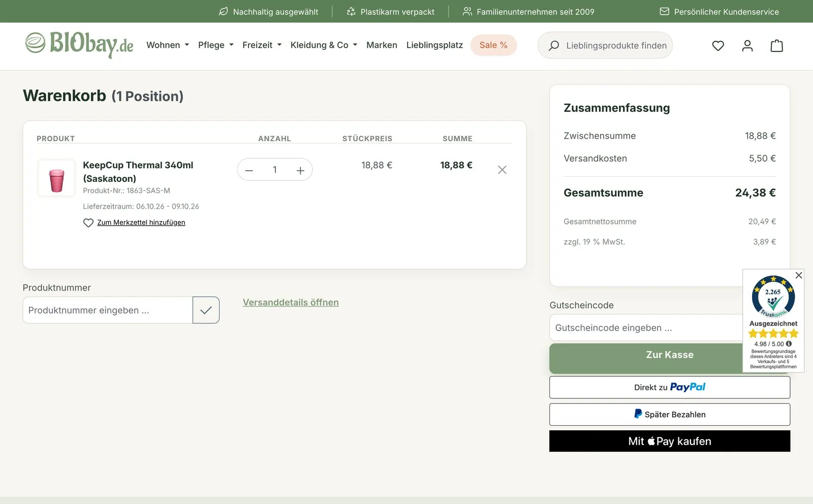Click the quantity value 1 field
This screenshot has width=813, height=504.
[275, 170]
